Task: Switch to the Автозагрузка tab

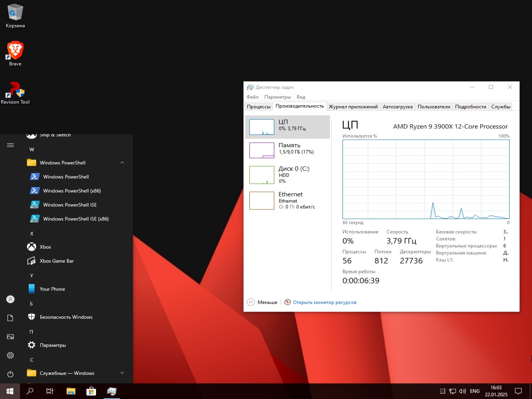Action: (x=398, y=107)
